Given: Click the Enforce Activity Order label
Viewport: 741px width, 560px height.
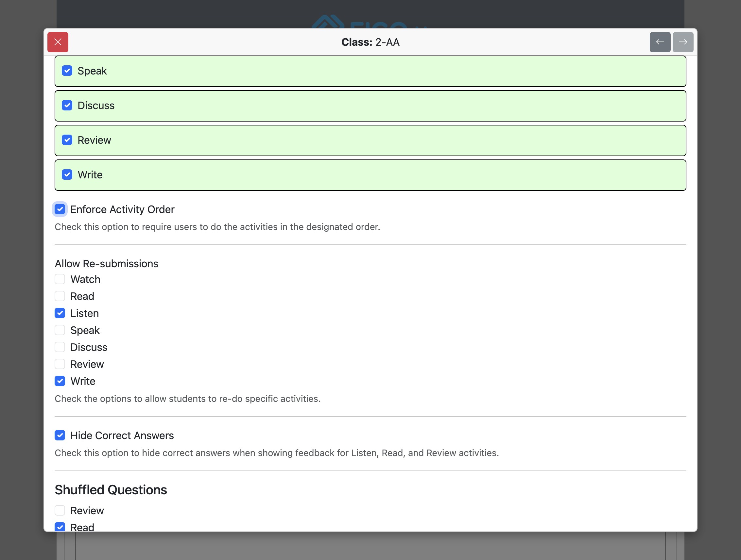Looking at the screenshot, I should point(122,209).
